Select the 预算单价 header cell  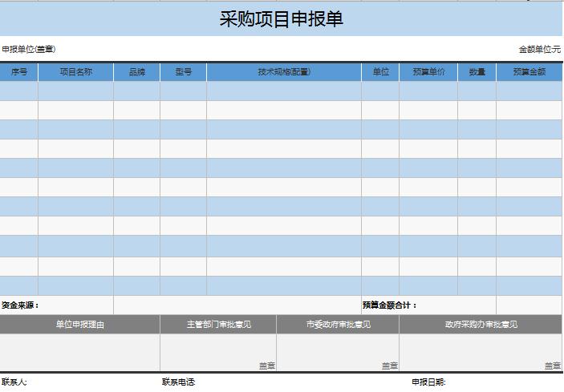coord(428,72)
